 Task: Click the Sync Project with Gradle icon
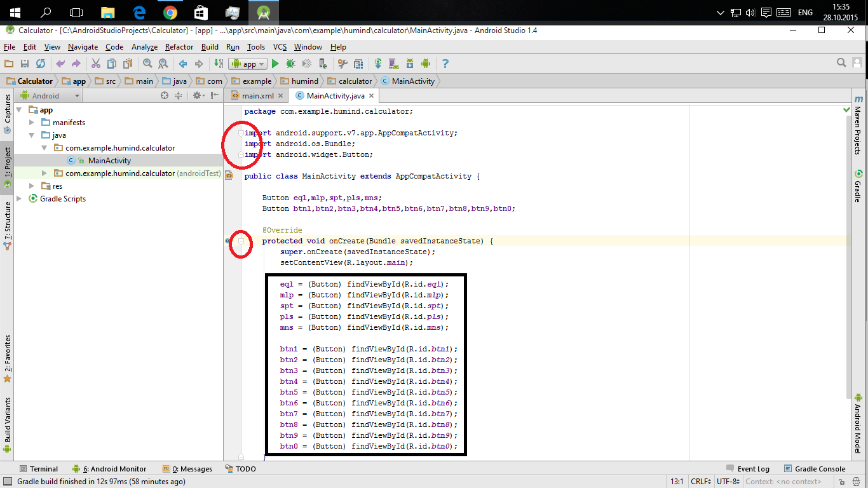coord(378,64)
